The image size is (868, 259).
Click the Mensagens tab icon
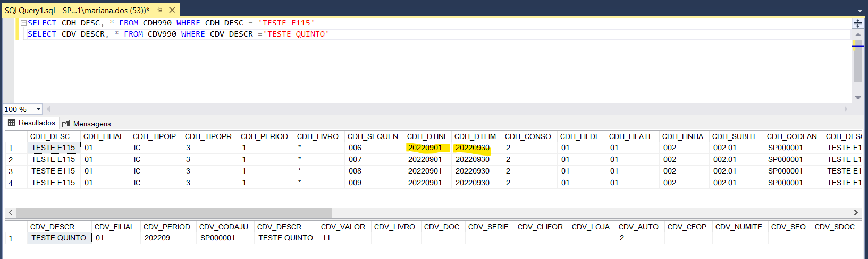click(66, 124)
